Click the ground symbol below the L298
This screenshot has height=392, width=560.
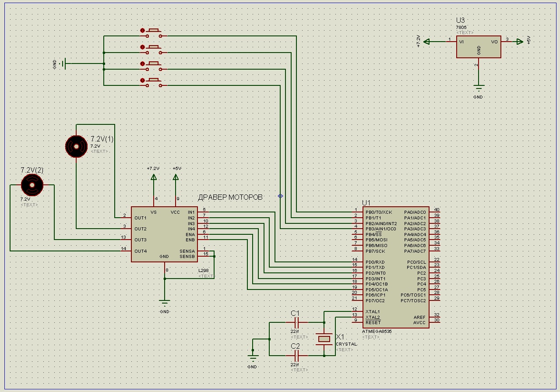pos(165,302)
